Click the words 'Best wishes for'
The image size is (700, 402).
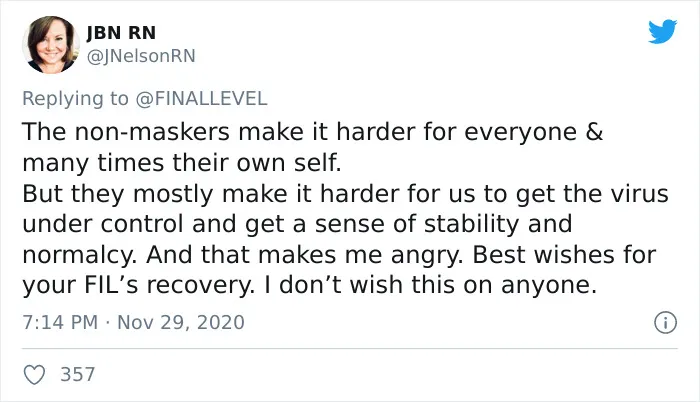[x=564, y=255]
